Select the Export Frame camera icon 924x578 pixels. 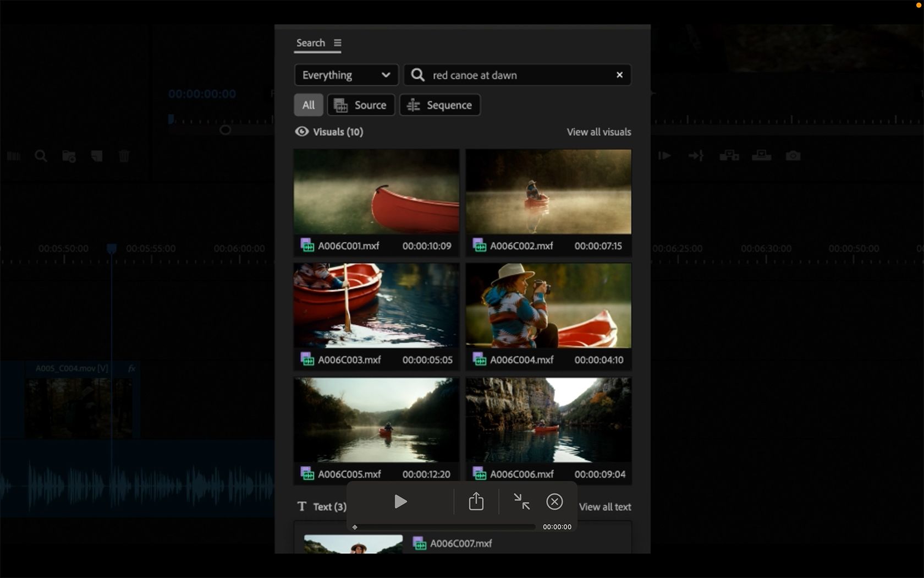[x=793, y=156]
